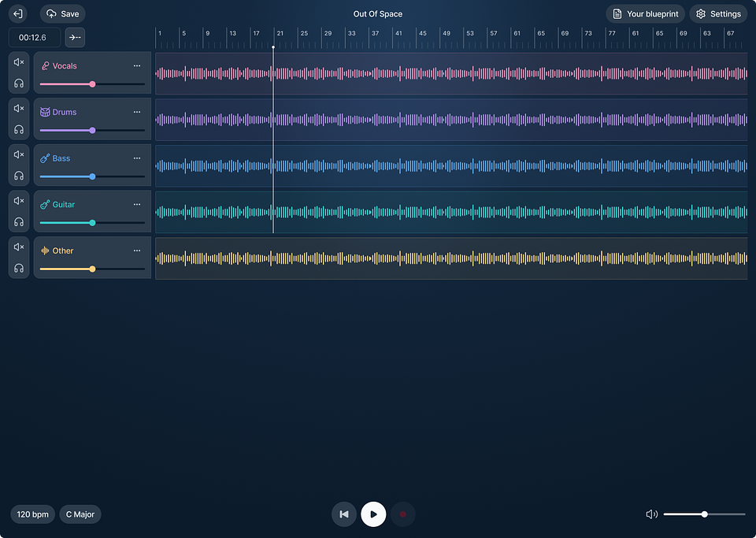This screenshot has height=538, width=756.
Task: Click the back exit arrow icon
Action: click(17, 13)
